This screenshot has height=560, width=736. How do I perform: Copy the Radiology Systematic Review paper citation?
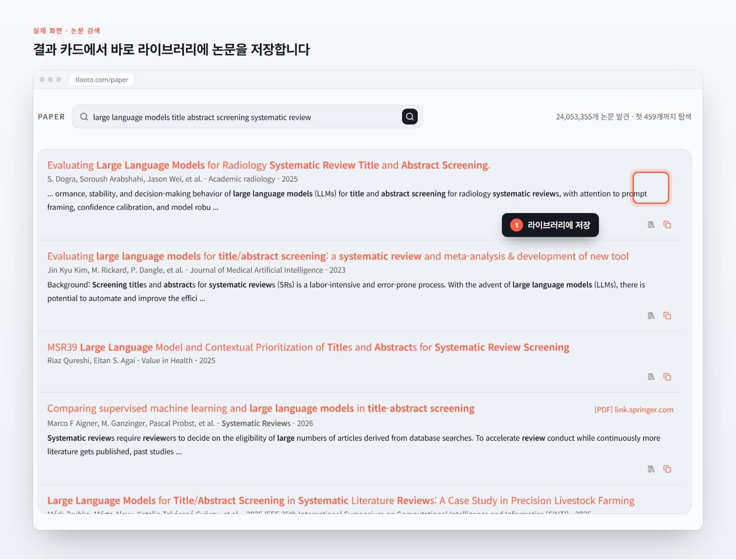667,224
